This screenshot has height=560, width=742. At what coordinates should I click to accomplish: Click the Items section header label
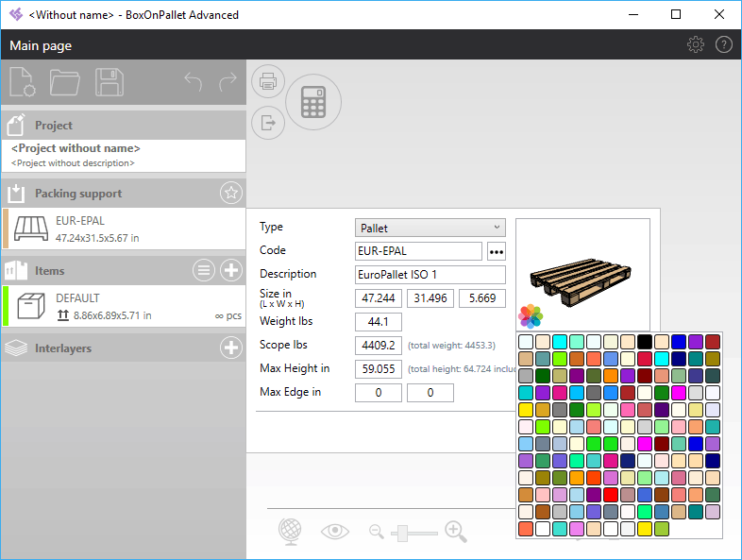[50, 271]
